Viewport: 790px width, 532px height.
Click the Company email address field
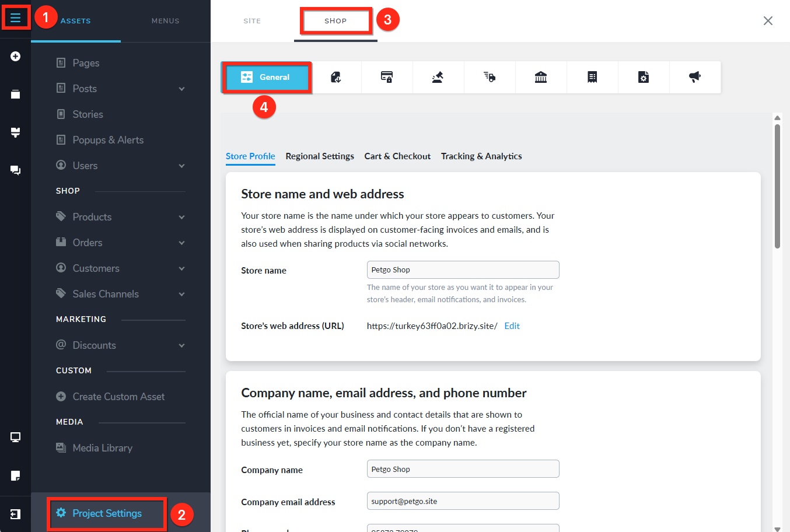[x=463, y=501]
